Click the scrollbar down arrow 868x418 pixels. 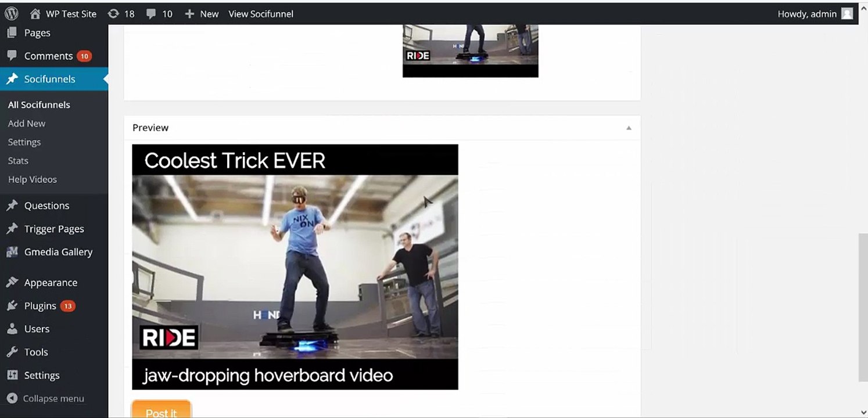tap(863, 412)
